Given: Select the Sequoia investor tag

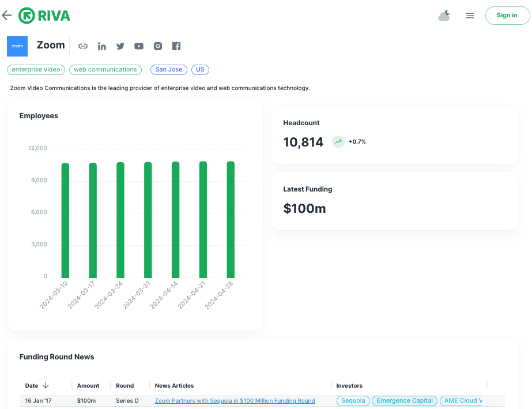Looking at the screenshot, I should 353,400.
